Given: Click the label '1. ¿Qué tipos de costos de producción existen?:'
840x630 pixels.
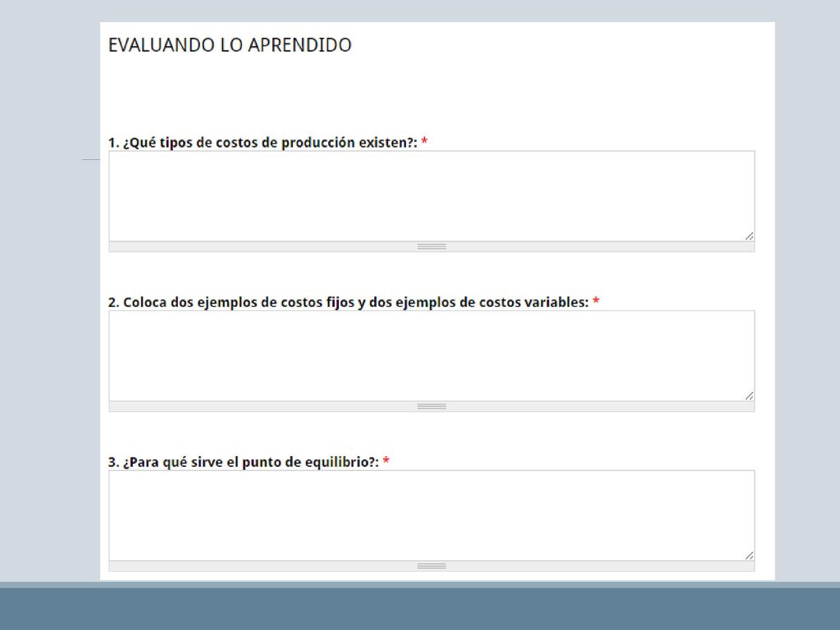Looking at the screenshot, I should pyautogui.click(x=262, y=143).
